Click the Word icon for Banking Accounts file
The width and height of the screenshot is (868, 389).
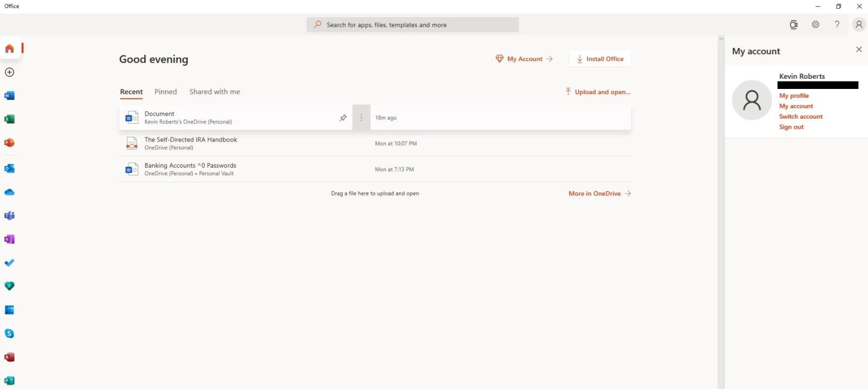(132, 169)
